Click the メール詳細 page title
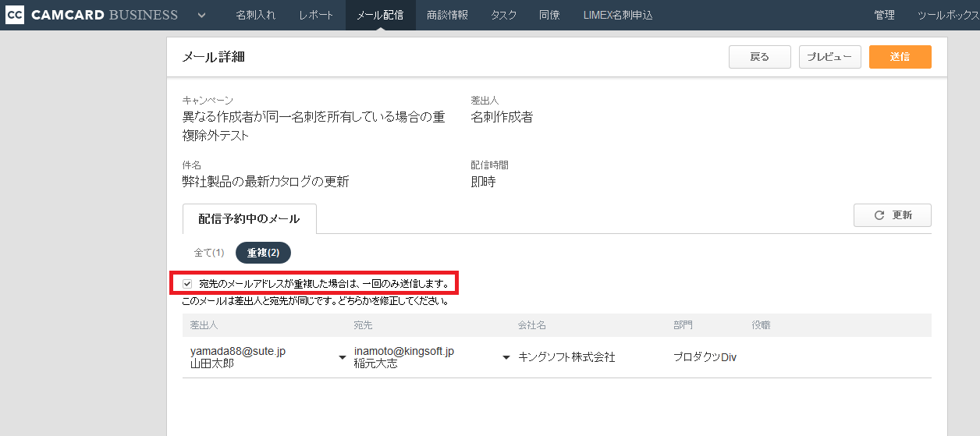 (214, 57)
